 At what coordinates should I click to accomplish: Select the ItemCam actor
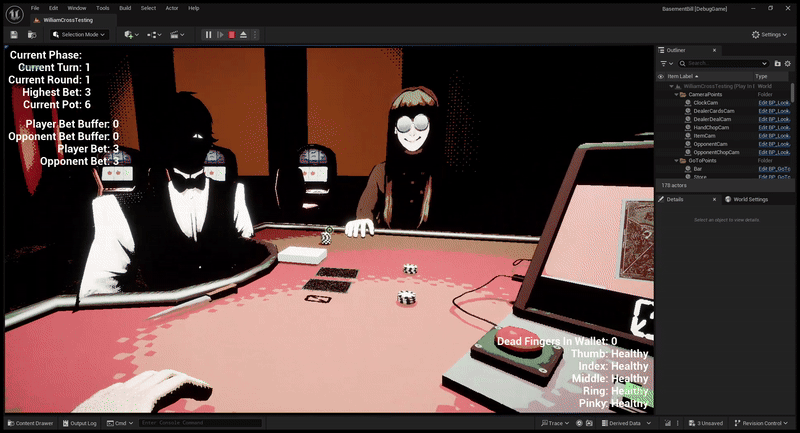click(x=704, y=136)
